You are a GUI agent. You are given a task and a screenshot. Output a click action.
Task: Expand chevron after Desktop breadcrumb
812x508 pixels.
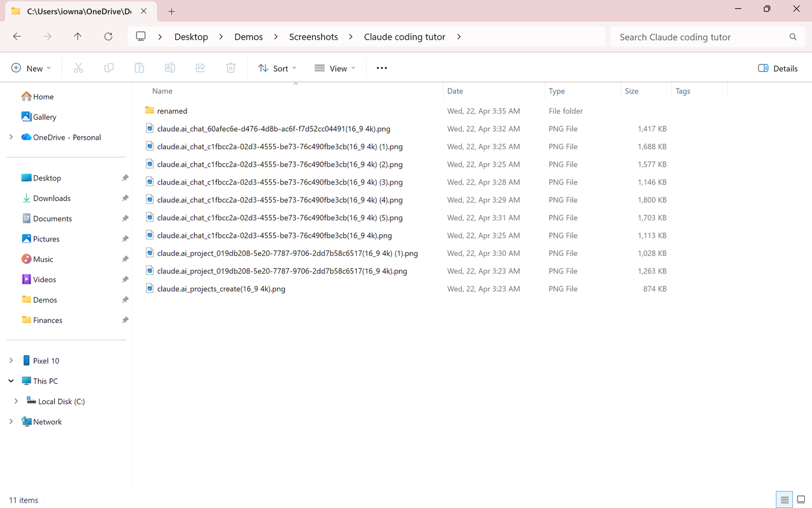coord(221,37)
